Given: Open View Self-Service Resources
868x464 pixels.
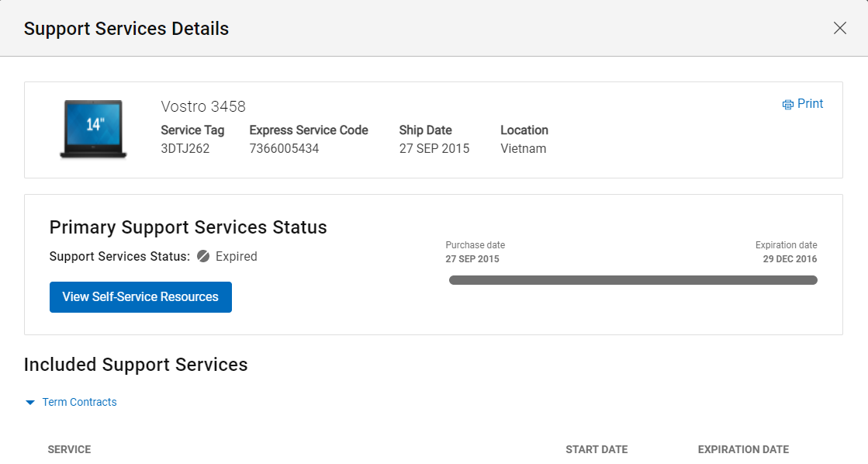Looking at the screenshot, I should coord(140,297).
